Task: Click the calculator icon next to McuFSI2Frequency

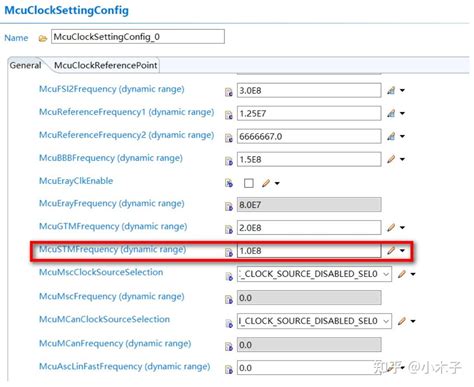Action: click(x=391, y=90)
